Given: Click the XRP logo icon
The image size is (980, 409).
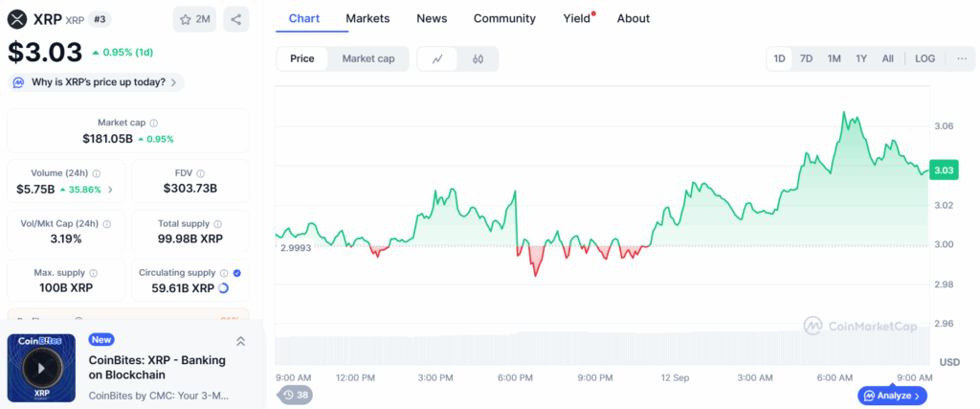Looking at the screenshot, I should (17, 19).
